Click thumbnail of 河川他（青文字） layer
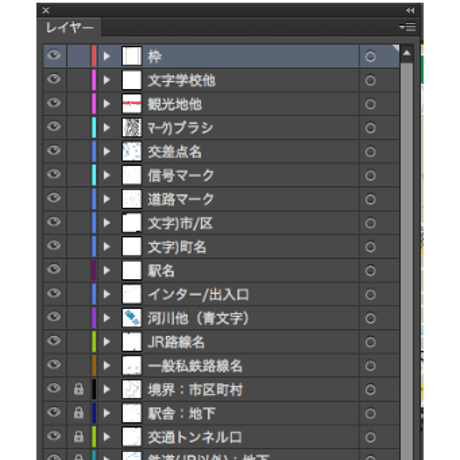This screenshot has width=460, height=460. (x=132, y=318)
